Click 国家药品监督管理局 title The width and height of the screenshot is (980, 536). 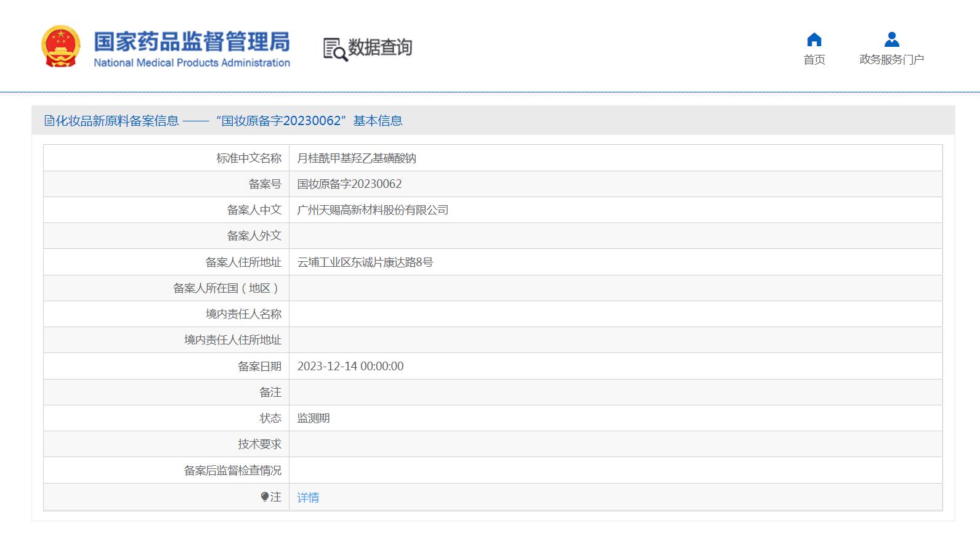(x=192, y=41)
